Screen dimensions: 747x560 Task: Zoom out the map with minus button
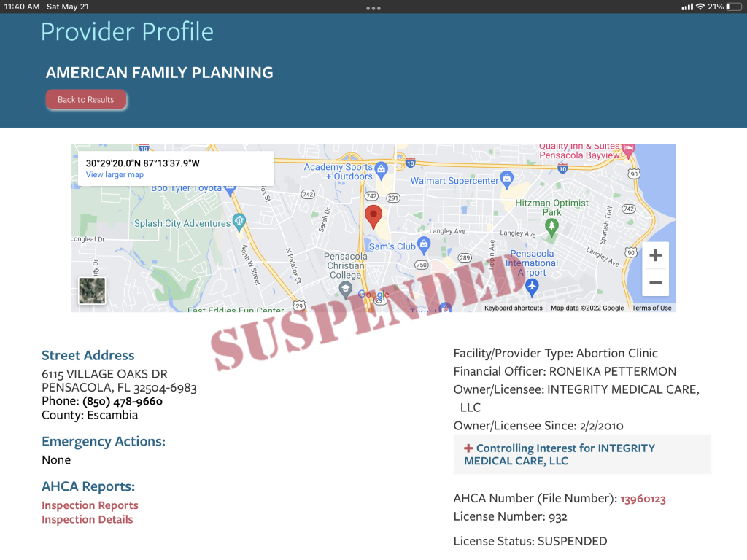click(656, 282)
